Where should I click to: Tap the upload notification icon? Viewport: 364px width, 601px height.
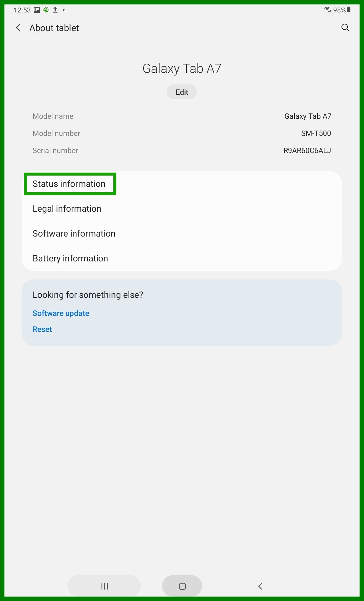pos(55,10)
